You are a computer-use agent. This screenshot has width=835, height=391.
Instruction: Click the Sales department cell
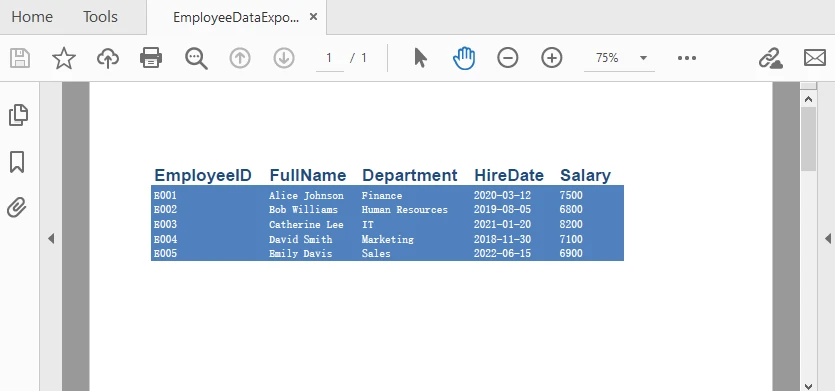tap(376, 254)
